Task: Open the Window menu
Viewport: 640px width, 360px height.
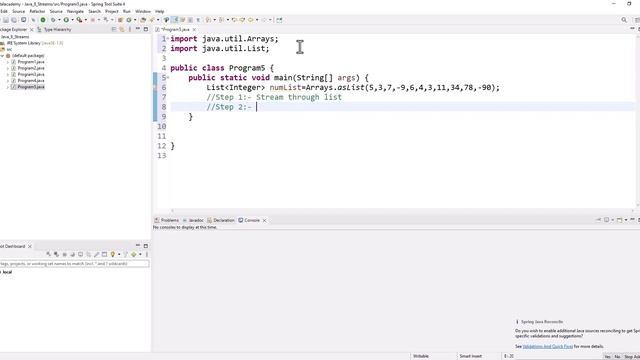Action: pos(142,11)
